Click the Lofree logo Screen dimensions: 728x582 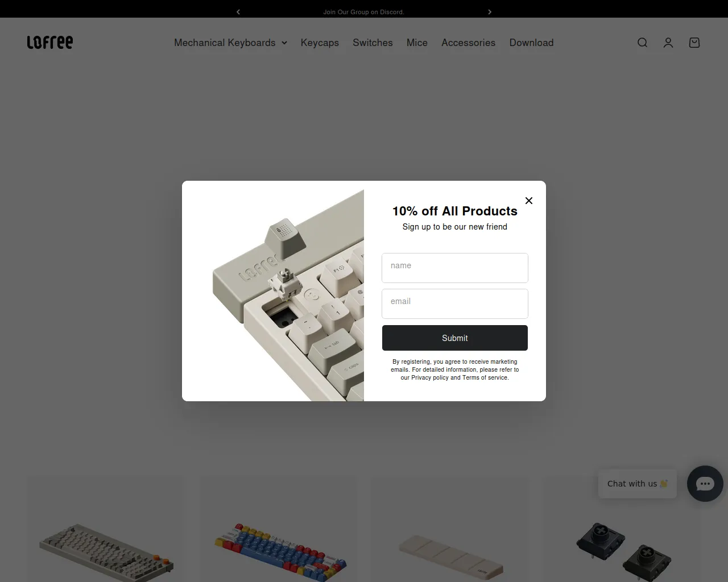point(50,42)
